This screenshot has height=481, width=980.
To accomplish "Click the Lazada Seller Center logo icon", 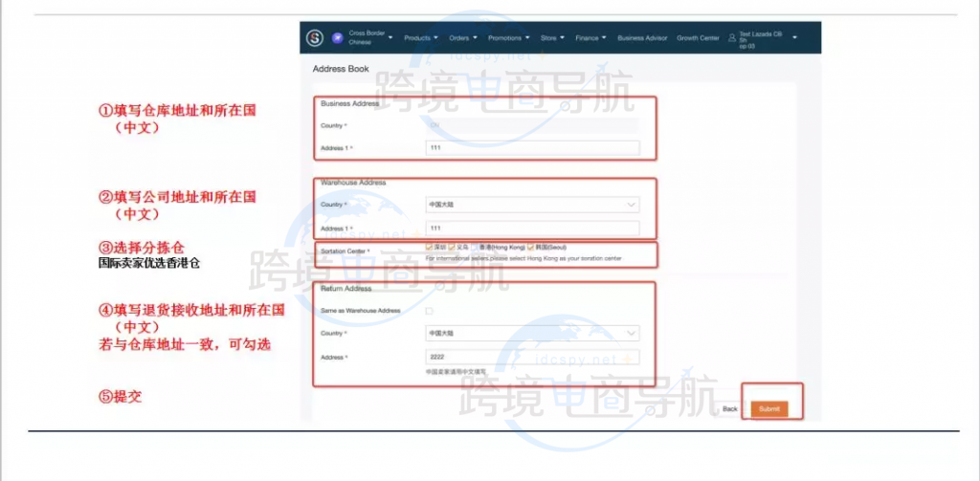I will coord(315,38).
